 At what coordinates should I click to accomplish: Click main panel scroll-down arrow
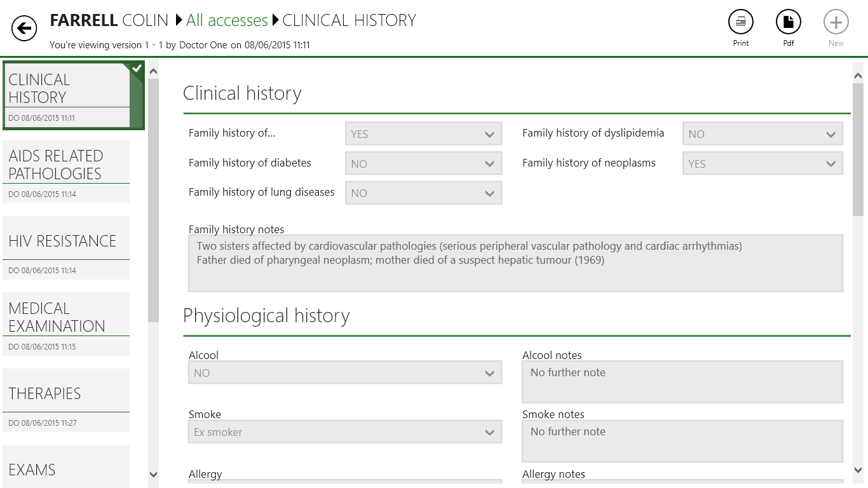click(x=858, y=470)
